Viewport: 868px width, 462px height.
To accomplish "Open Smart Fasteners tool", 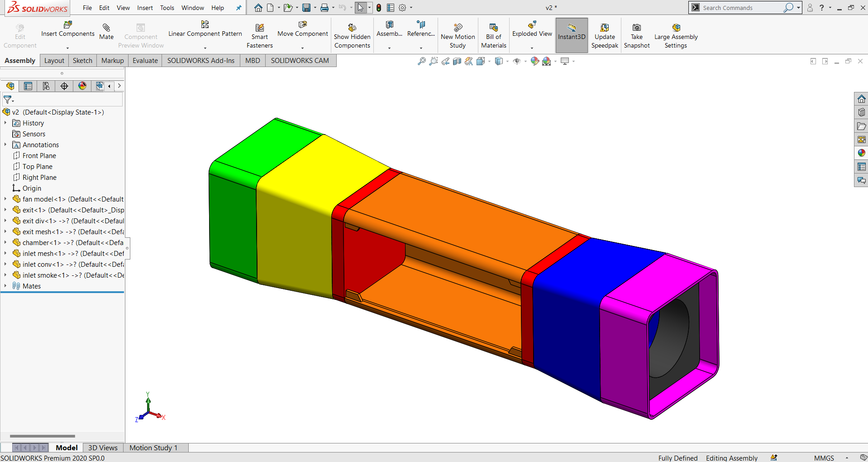I will [x=260, y=35].
